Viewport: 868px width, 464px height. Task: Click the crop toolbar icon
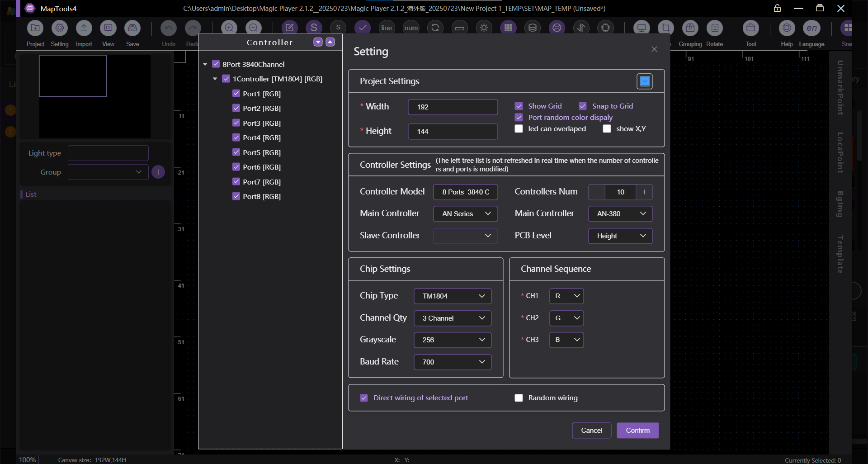coord(666,28)
